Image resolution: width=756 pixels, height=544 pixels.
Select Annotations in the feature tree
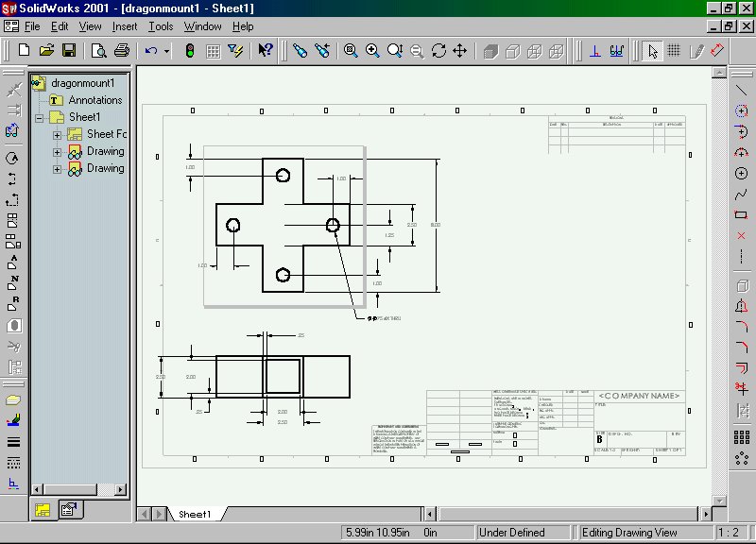[94, 100]
